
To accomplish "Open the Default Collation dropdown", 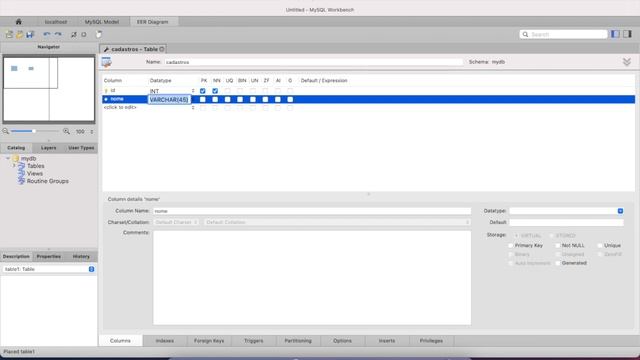I will [337, 222].
